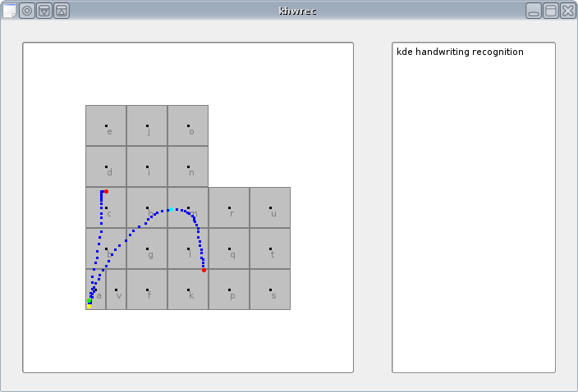Click the red endpoint below cell l

[204, 270]
